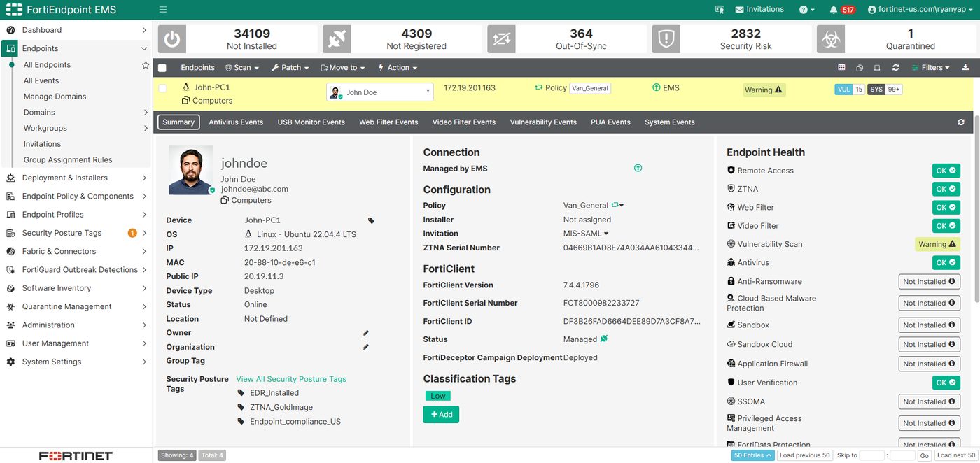Viewport: 980px width, 463px height.
Task: Click the SSOMA Not Installed status
Action: (x=929, y=401)
